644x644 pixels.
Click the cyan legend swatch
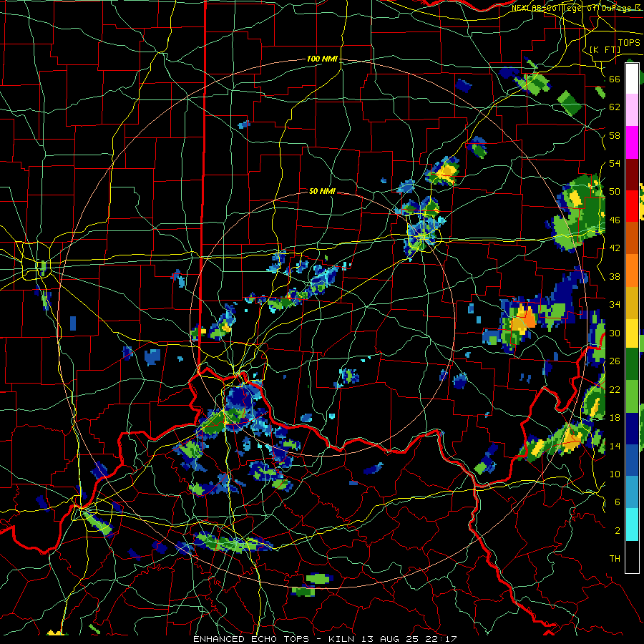tap(632, 525)
